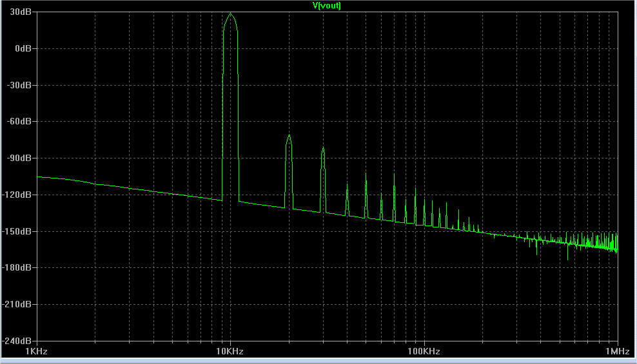This screenshot has height=364, width=637.
Task: Click the second harmonic peak near 20KHz
Action: [289, 136]
